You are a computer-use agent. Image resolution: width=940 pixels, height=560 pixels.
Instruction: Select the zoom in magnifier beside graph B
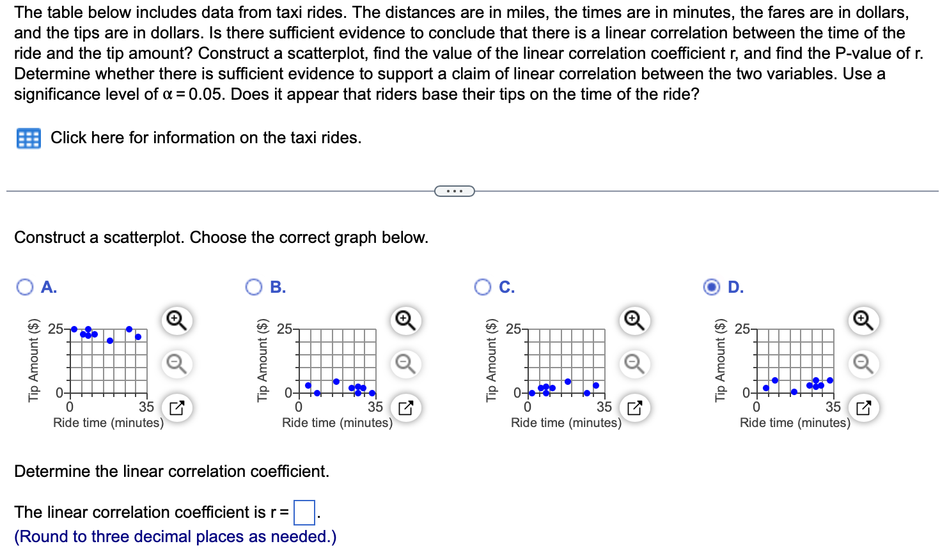pos(406,320)
